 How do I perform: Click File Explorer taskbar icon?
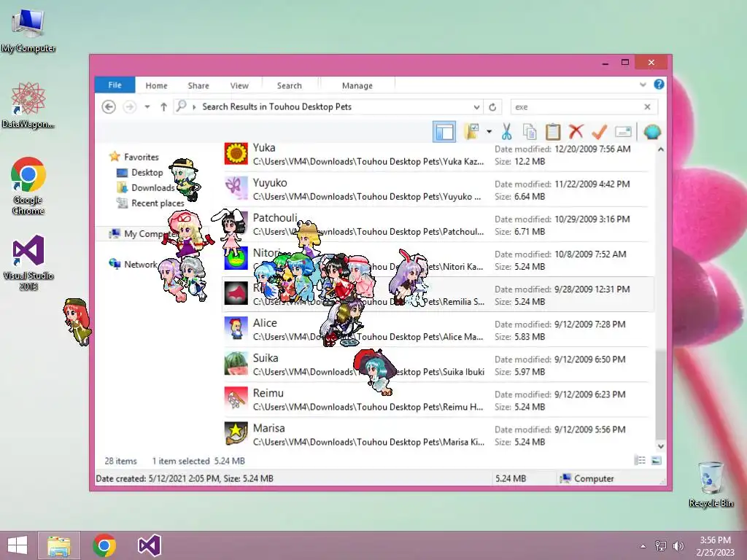(x=59, y=545)
